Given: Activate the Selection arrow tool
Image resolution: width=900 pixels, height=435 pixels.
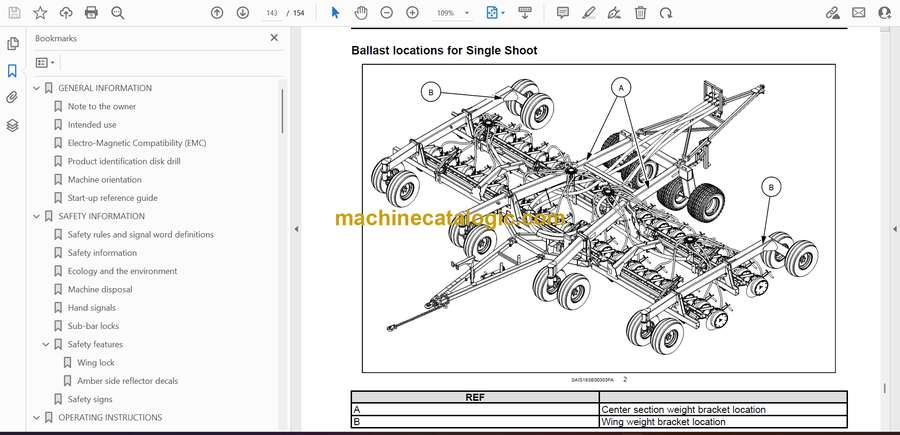Looking at the screenshot, I should coord(335,13).
